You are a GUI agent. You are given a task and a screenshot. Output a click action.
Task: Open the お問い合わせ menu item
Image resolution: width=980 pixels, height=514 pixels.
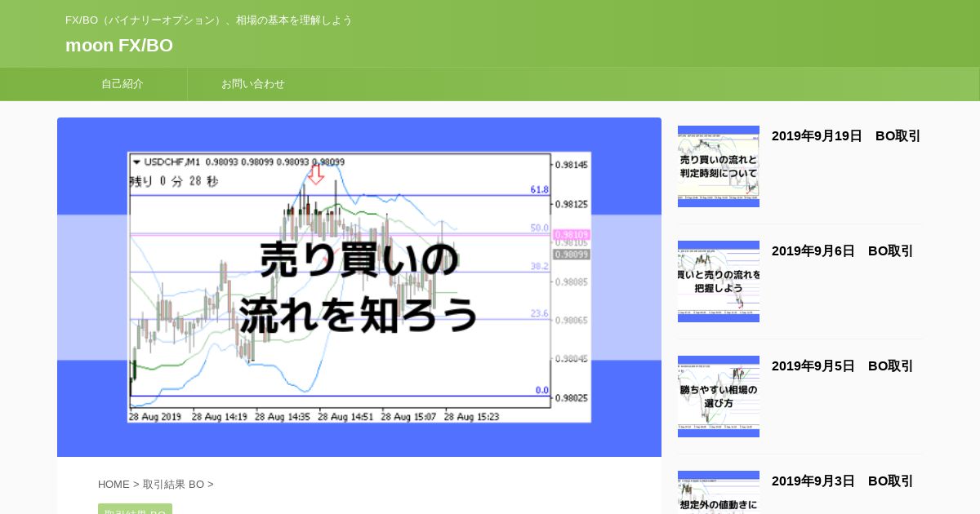(253, 84)
